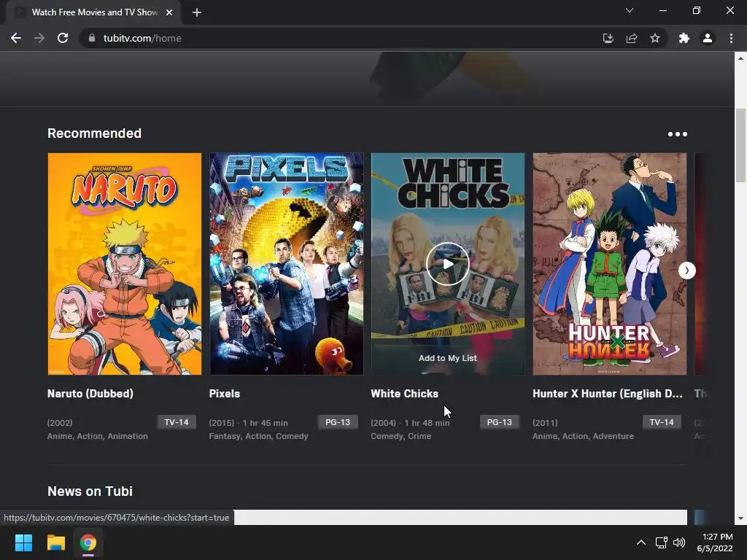Click the page's vertical scrollbar thumb
Viewport: 747px width, 560px height.
[x=740, y=145]
